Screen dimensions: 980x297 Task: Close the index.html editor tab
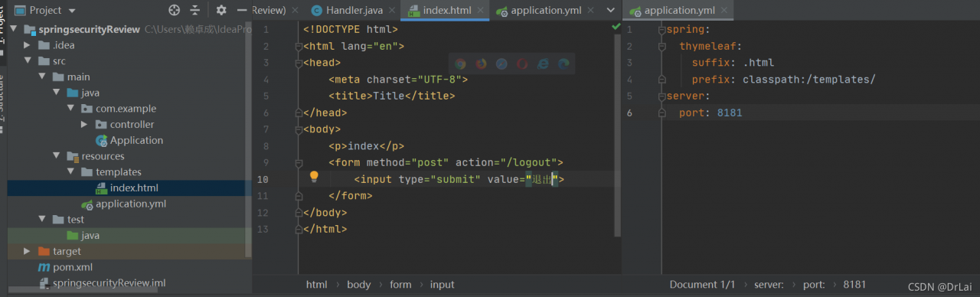[x=481, y=10]
